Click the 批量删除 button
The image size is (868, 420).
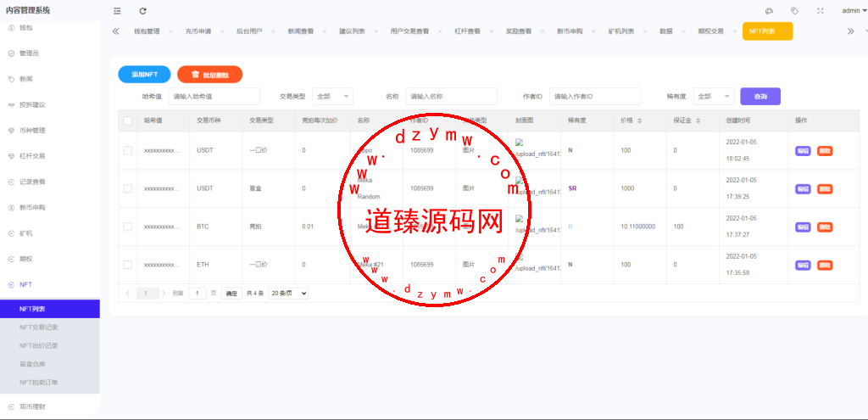(x=210, y=75)
